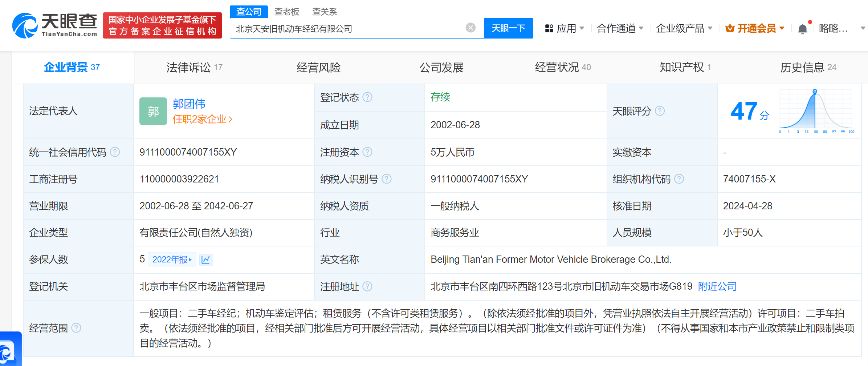The height and width of the screenshot is (366, 868).
Task: Open the 企业级产品 dropdown
Action: pyautogui.click(x=684, y=28)
